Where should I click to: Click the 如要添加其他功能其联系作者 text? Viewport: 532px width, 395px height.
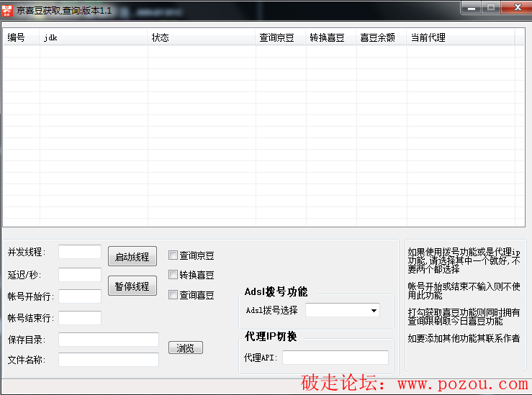(464, 338)
